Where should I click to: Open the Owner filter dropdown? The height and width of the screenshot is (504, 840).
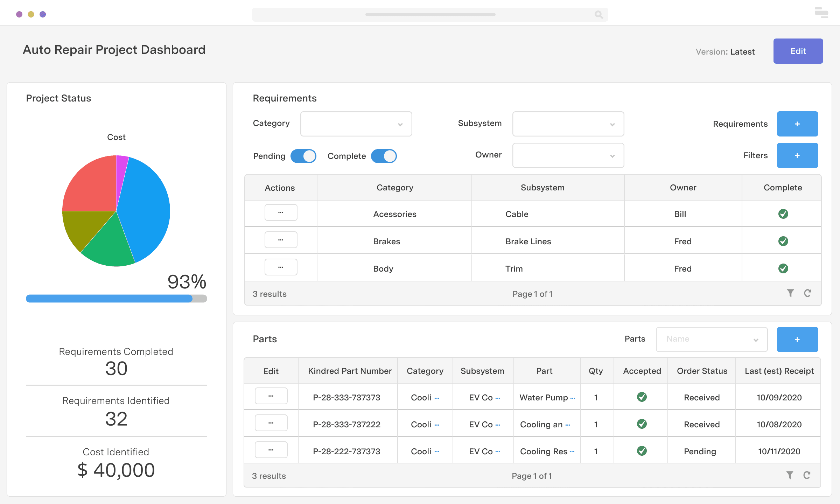tap(568, 155)
